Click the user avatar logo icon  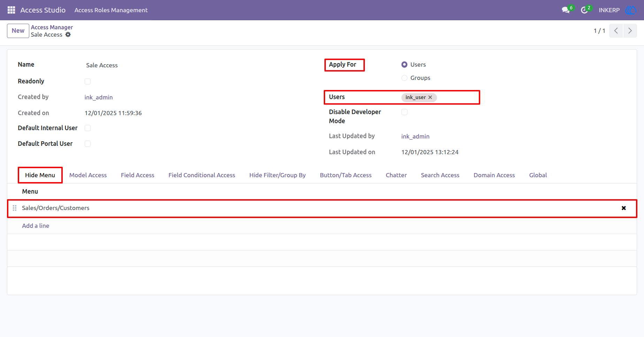click(631, 10)
